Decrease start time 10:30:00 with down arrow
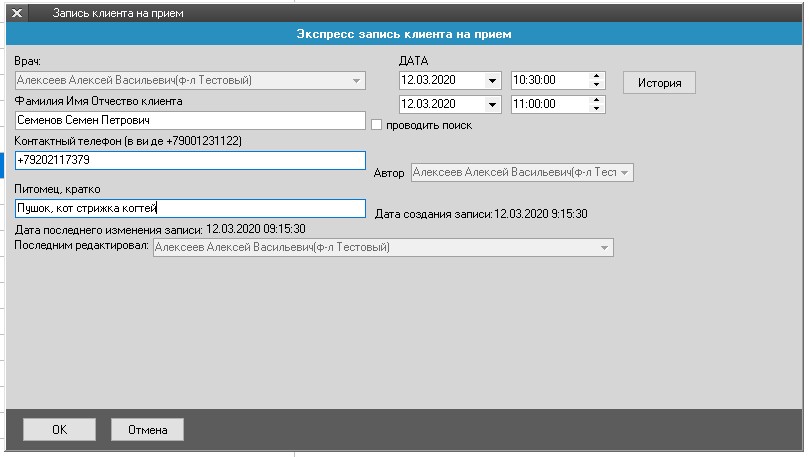 [597, 85]
